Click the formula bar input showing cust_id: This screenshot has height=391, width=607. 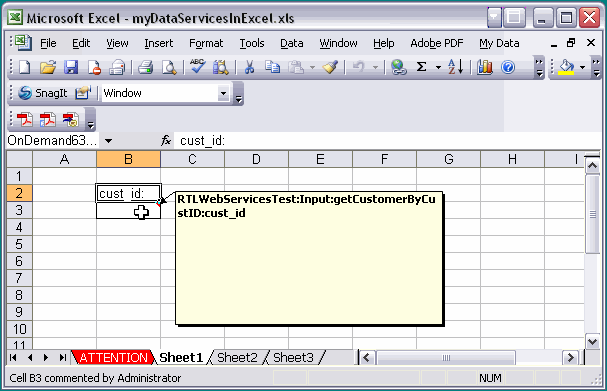[387, 141]
